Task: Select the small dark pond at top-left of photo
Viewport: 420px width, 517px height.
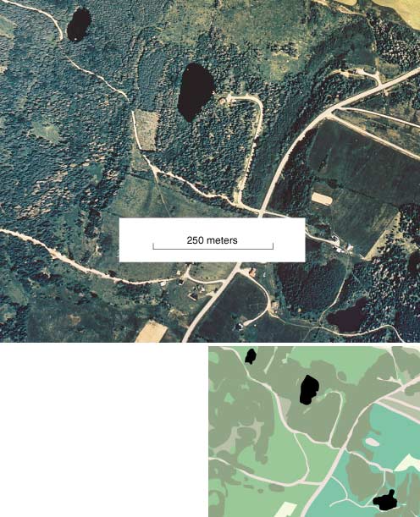Action: [79, 25]
